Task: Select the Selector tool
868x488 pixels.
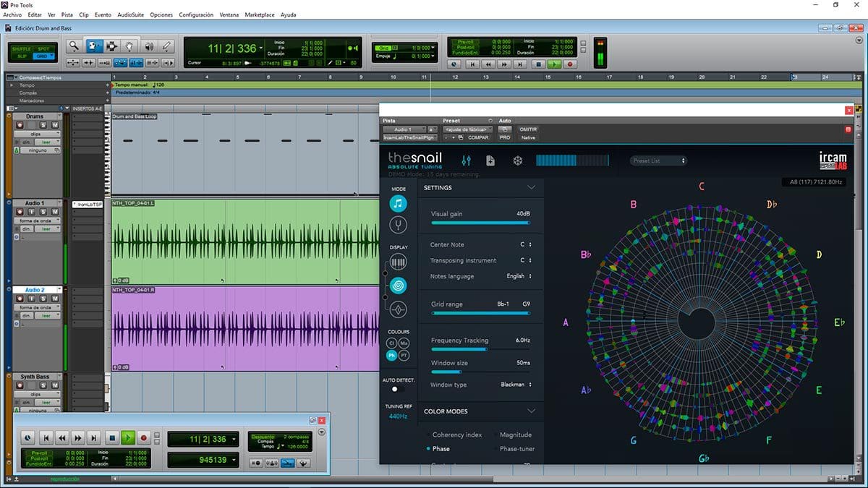Action: [x=112, y=46]
